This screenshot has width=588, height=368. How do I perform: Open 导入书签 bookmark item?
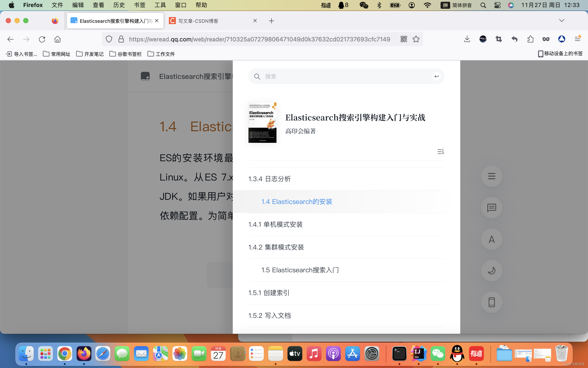[21, 54]
